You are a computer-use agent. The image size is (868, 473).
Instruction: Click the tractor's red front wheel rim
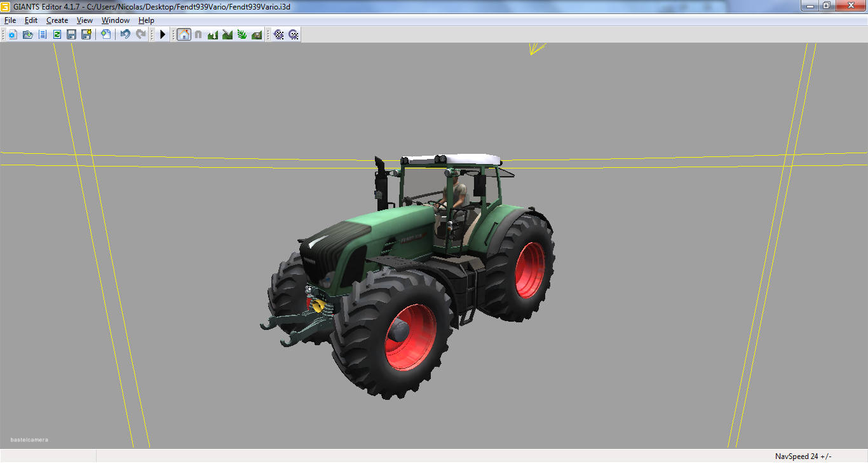(409, 338)
